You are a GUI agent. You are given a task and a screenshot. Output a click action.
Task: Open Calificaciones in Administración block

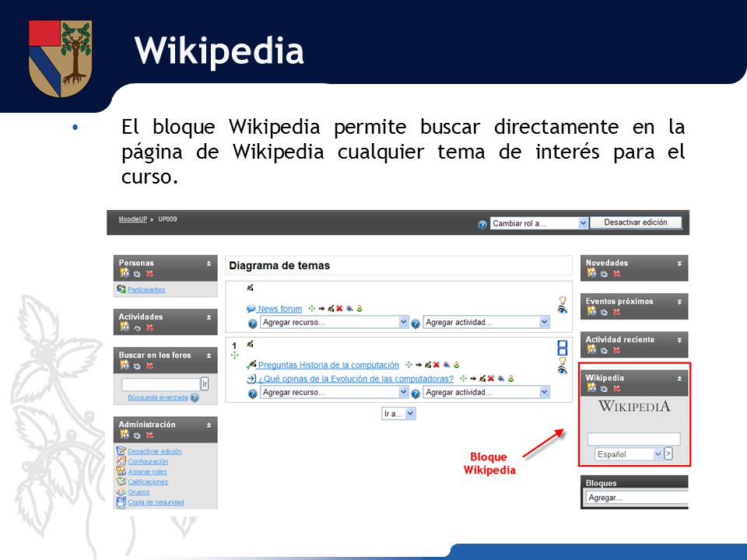pyautogui.click(x=148, y=482)
